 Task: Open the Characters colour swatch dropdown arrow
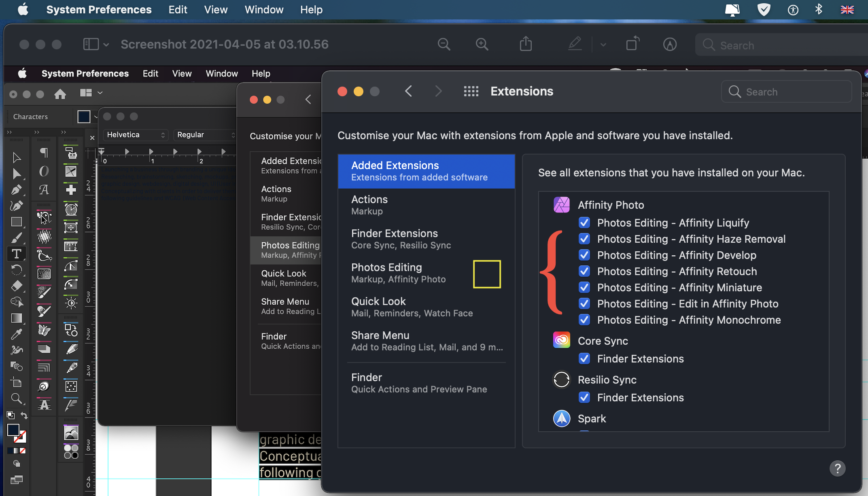point(96,117)
